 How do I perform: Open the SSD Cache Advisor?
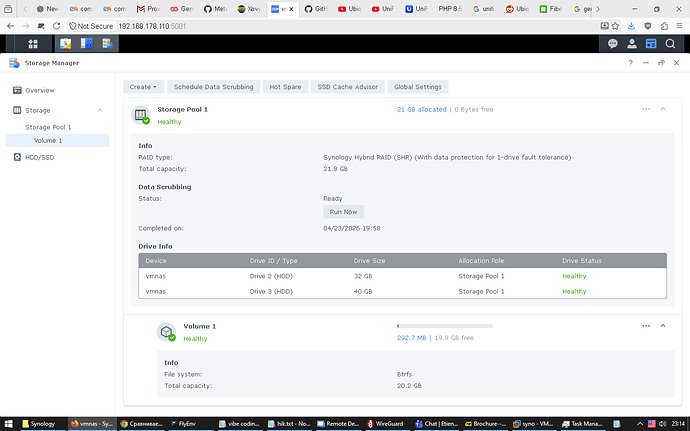(x=348, y=87)
